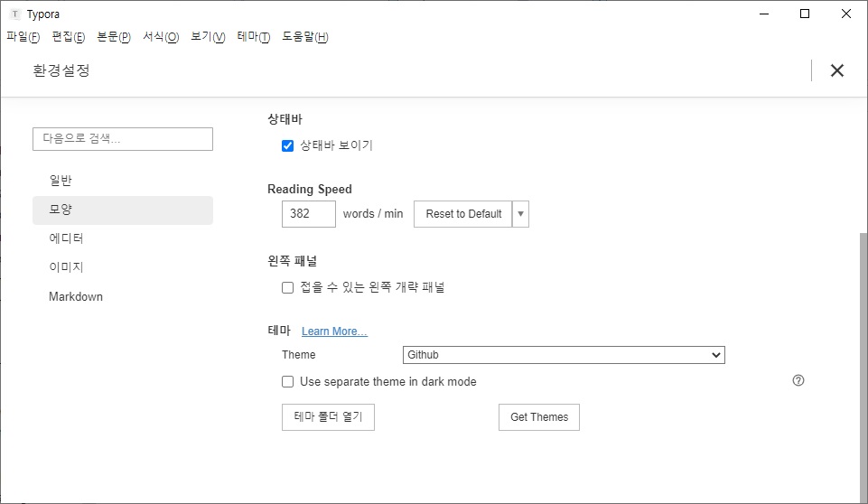868x504 pixels.
Task: Select the 일반 settings category
Action: [x=122, y=181]
